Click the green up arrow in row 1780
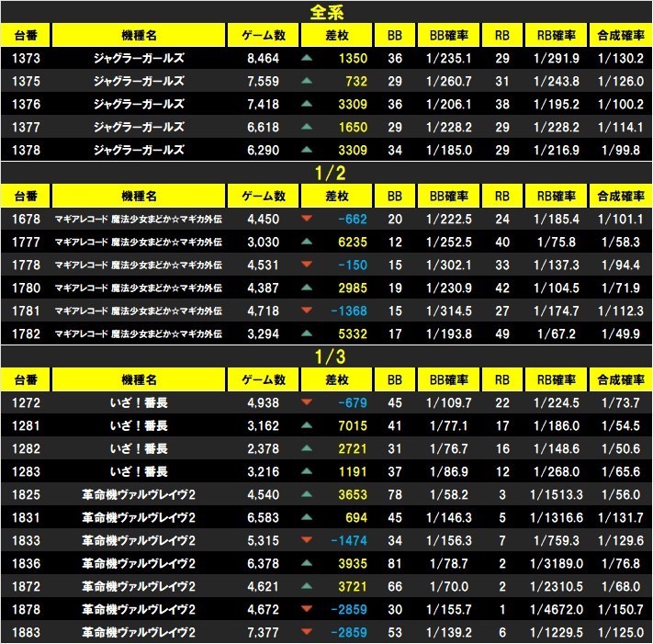653x644 pixels. pyautogui.click(x=307, y=287)
